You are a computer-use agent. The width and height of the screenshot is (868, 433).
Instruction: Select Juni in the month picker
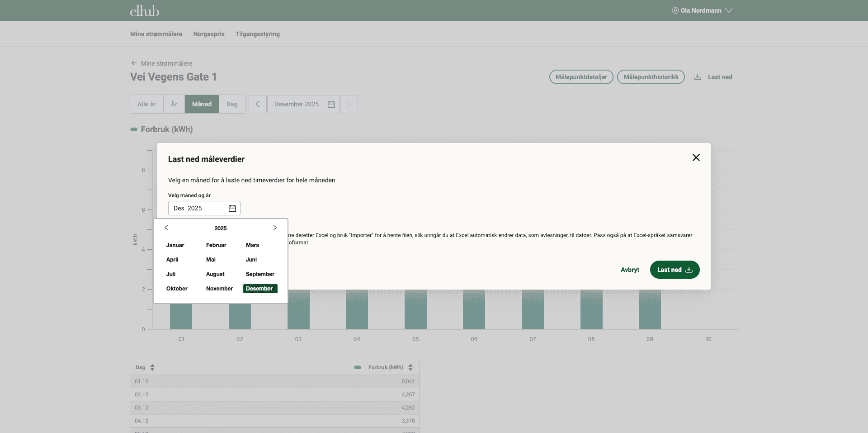251,259
